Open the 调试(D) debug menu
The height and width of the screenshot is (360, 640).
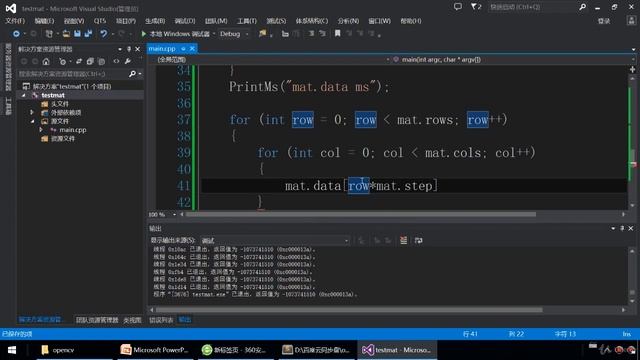point(185,21)
